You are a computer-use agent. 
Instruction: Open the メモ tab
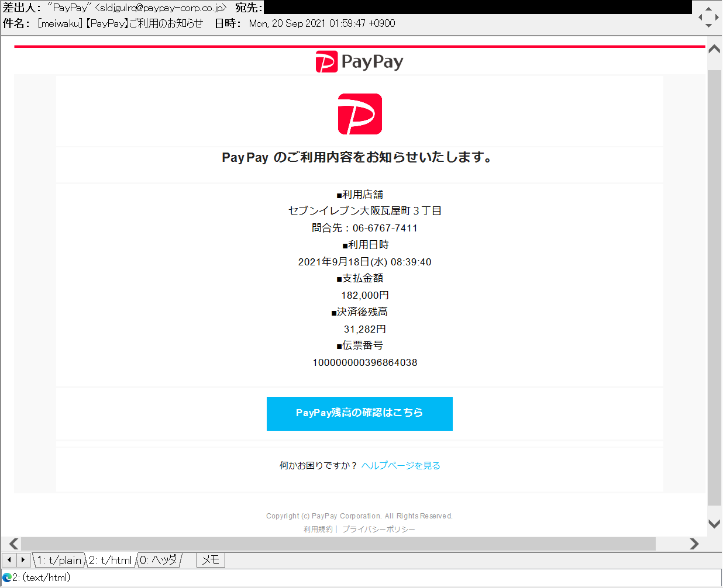pyautogui.click(x=211, y=560)
